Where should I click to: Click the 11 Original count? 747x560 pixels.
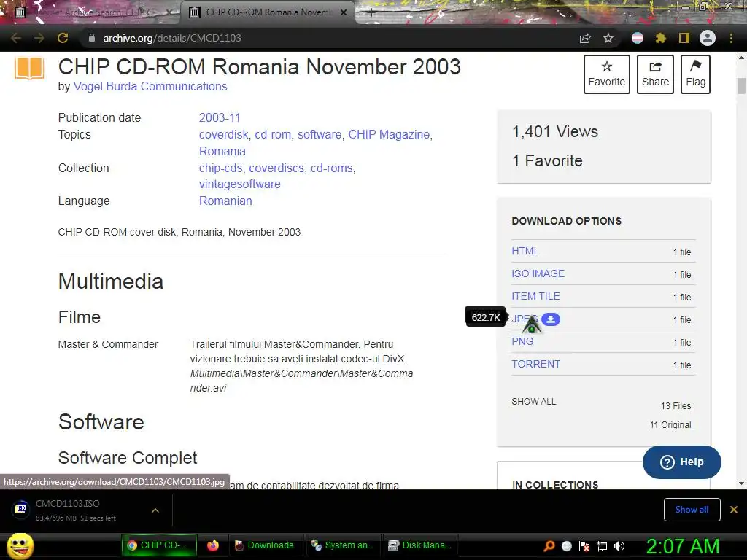670,425
